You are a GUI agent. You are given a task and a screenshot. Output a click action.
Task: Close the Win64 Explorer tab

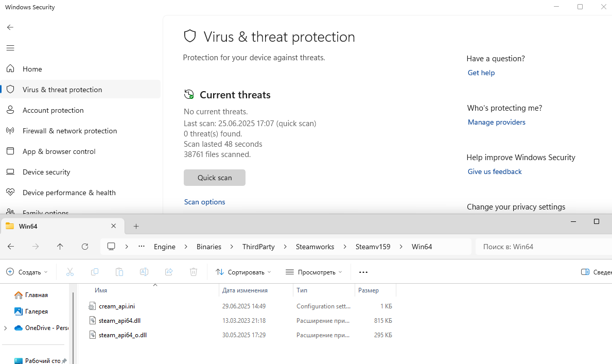(113, 226)
